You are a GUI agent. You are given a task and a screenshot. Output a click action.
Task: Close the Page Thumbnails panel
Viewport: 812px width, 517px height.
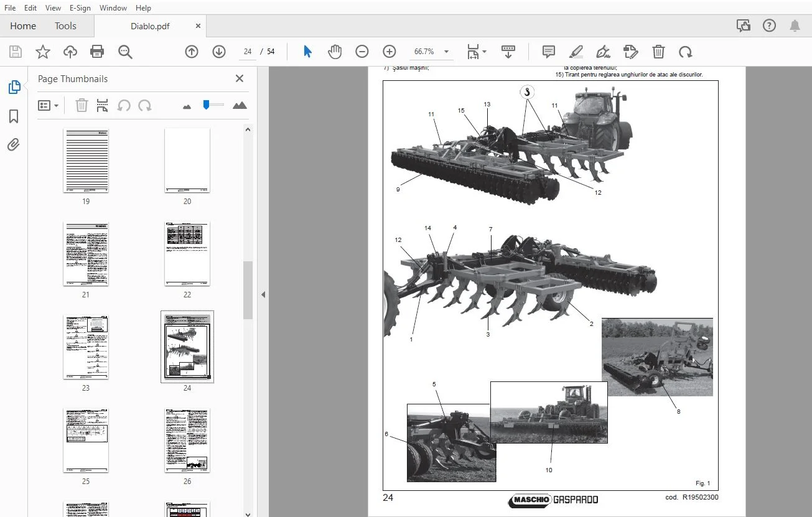[240, 78]
